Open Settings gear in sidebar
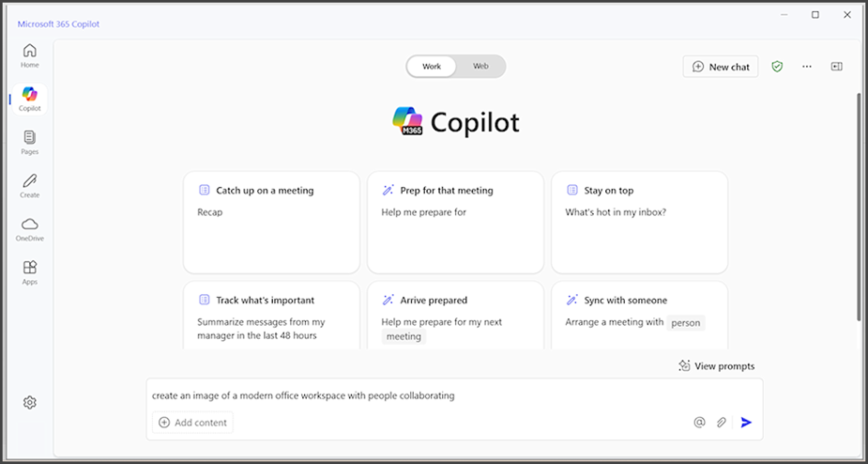868x464 pixels. pyautogui.click(x=30, y=402)
